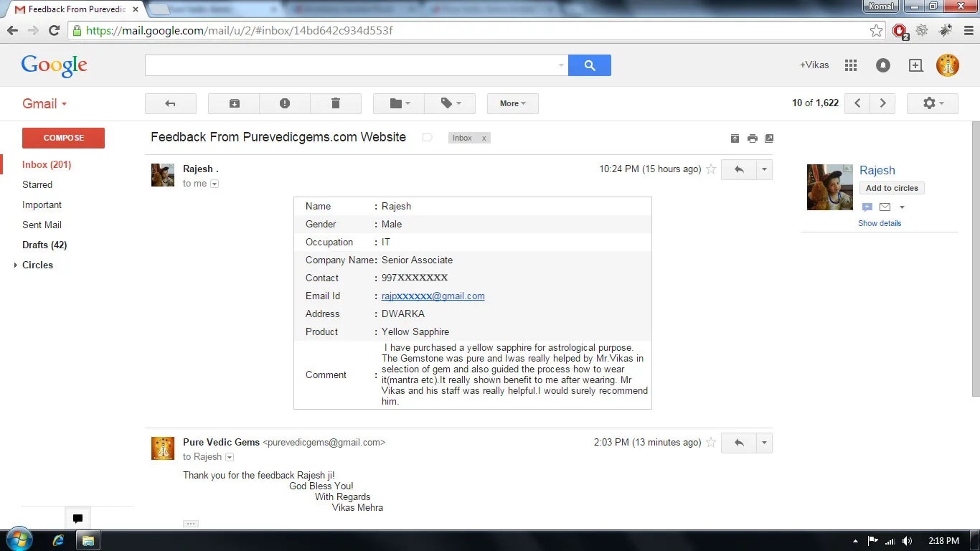Launch Internet Explorer from the taskbar
Image resolution: width=980 pixels, height=551 pixels.
59,540
